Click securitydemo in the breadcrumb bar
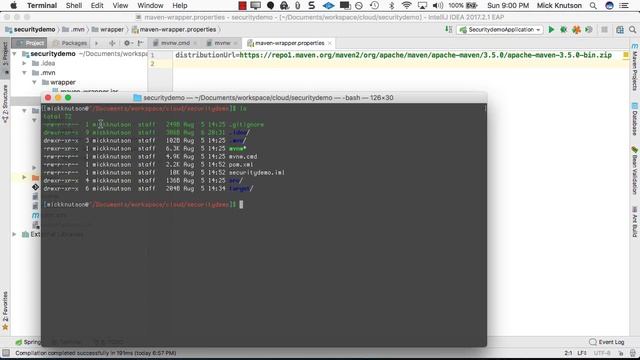This screenshot has height=360, width=640. pos(30,29)
